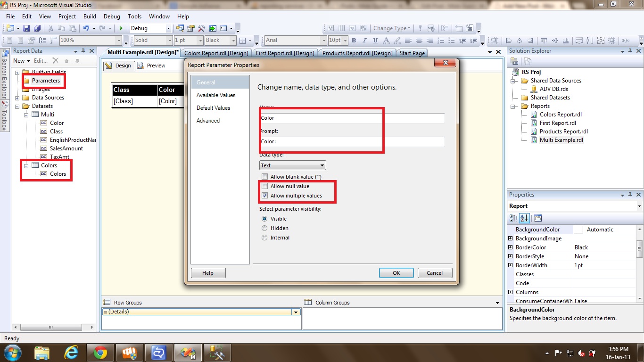Uncheck Allow multiple values checkbox
This screenshot has width=644, height=362.
pos(264,196)
